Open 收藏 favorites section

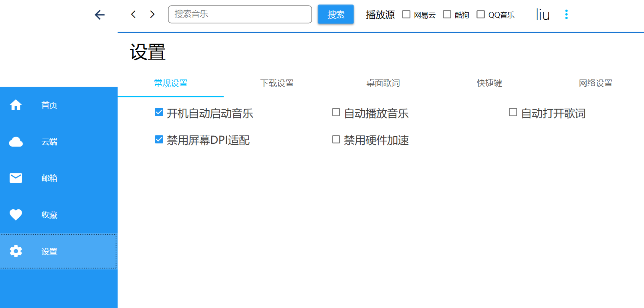pyautogui.click(x=59, y=215)
